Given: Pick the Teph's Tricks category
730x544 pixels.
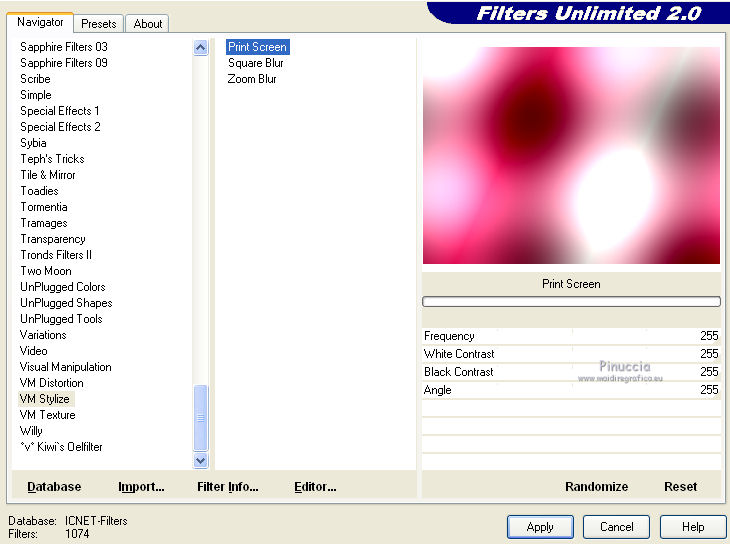Looking at the screenshot, I should [x=52, y=159].
